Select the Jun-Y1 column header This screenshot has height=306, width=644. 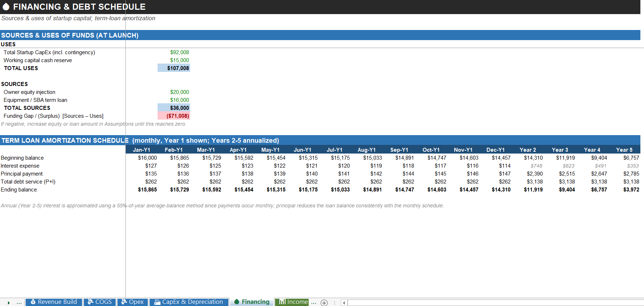click(x=302, y=150)
